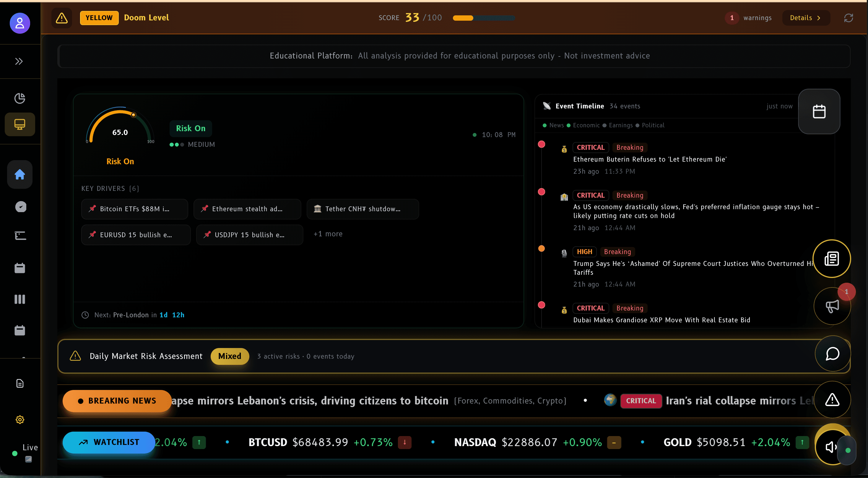Expand +1 more key drivers
Image resolution: width=868 pixels, height=478 pixels.
[328, 233]
